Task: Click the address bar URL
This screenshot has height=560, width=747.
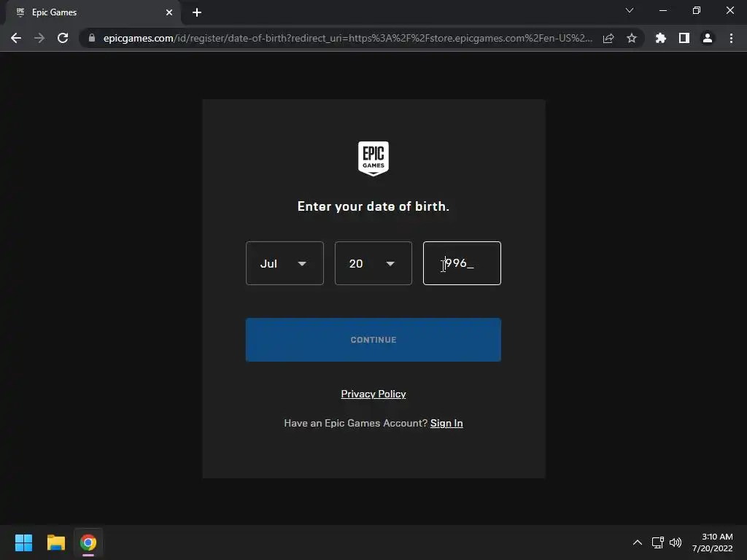Action: (x=348, y=38)
